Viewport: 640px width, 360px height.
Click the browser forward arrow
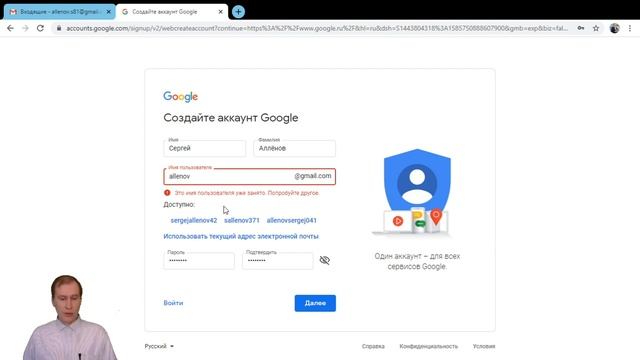(25, 28)
